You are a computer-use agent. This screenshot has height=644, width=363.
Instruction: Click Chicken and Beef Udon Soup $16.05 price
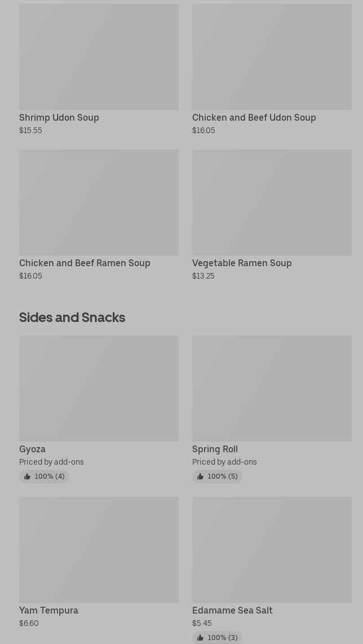(203, 130)
